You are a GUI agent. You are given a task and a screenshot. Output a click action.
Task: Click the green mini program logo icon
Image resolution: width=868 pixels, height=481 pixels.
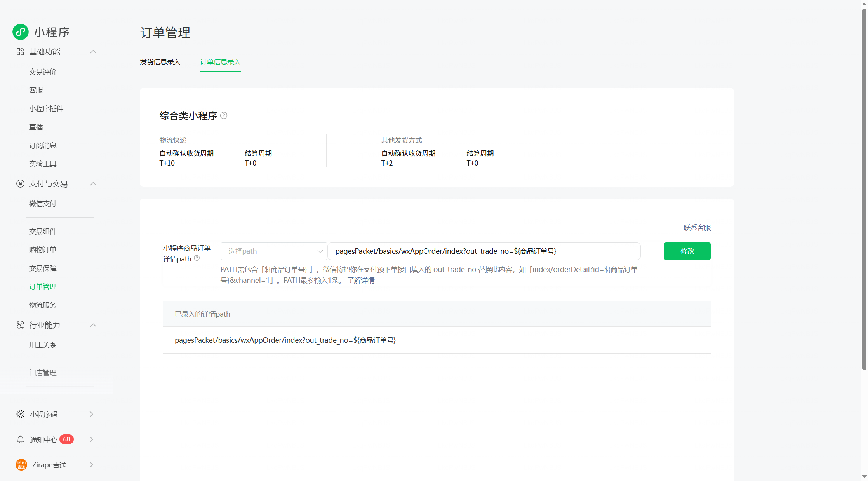[21, 32]
